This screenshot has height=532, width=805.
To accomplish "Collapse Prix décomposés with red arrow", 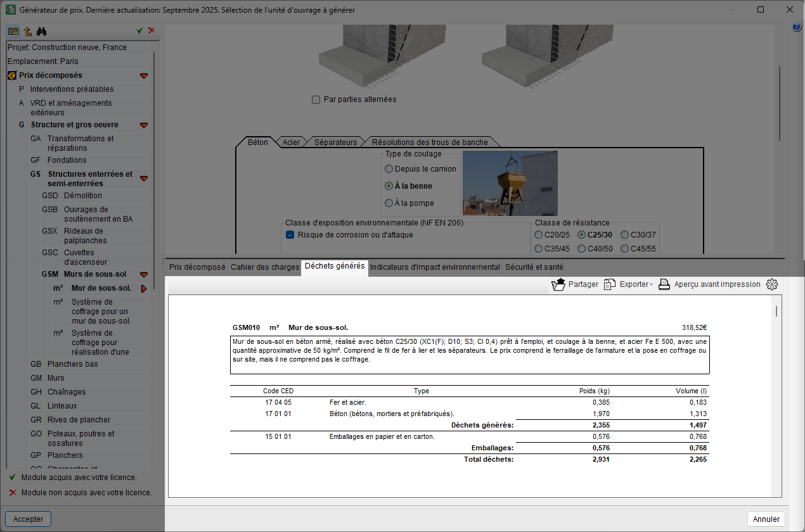I will pos(144,76).
